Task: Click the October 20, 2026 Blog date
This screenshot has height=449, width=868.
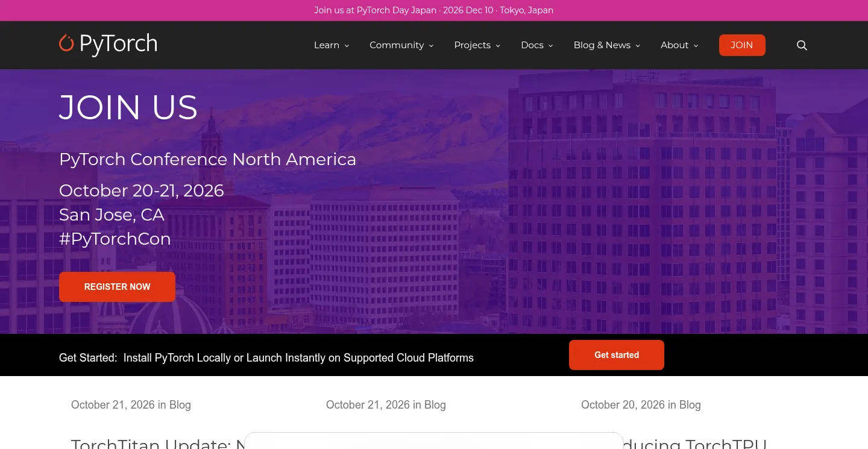Action: pyautogui.click(x=641, y=405)
